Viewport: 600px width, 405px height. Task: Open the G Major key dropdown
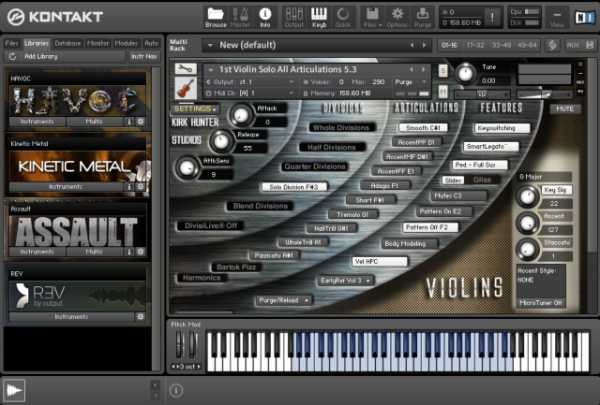(544, 177)
